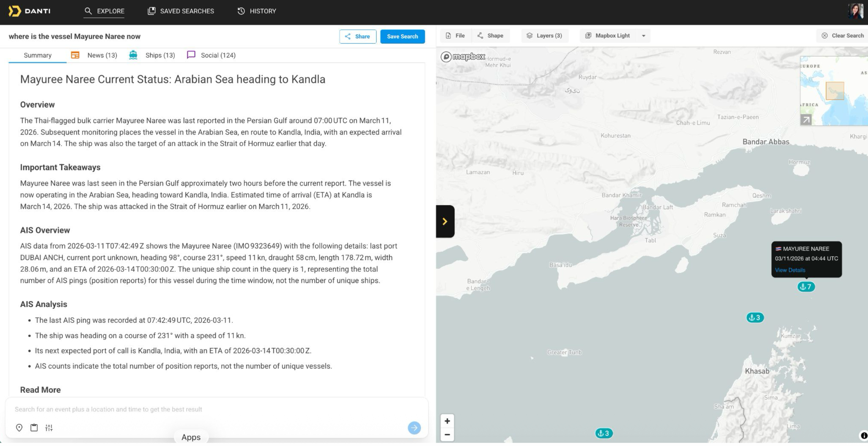The image size is (868, 446).
Task: Click the location pin icon in search bar
Action: coord(19,427)
